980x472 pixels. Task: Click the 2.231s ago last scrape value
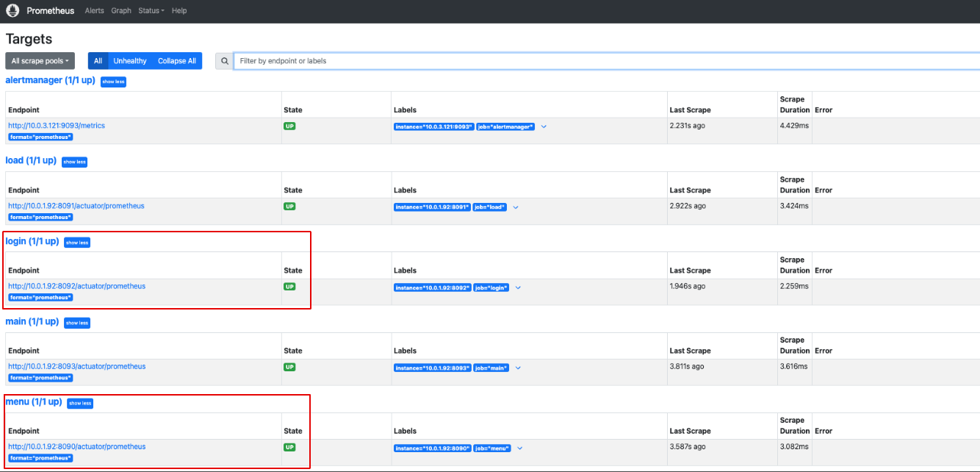coord(688,126)
